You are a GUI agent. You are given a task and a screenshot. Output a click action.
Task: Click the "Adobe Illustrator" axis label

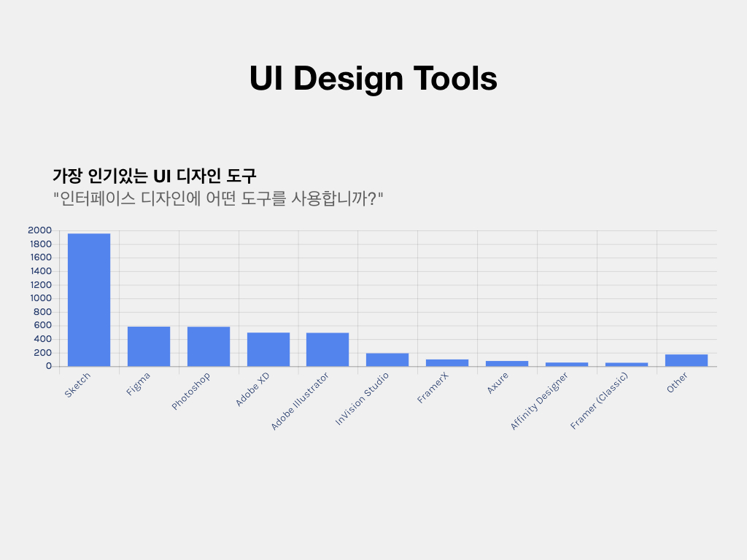300,401
